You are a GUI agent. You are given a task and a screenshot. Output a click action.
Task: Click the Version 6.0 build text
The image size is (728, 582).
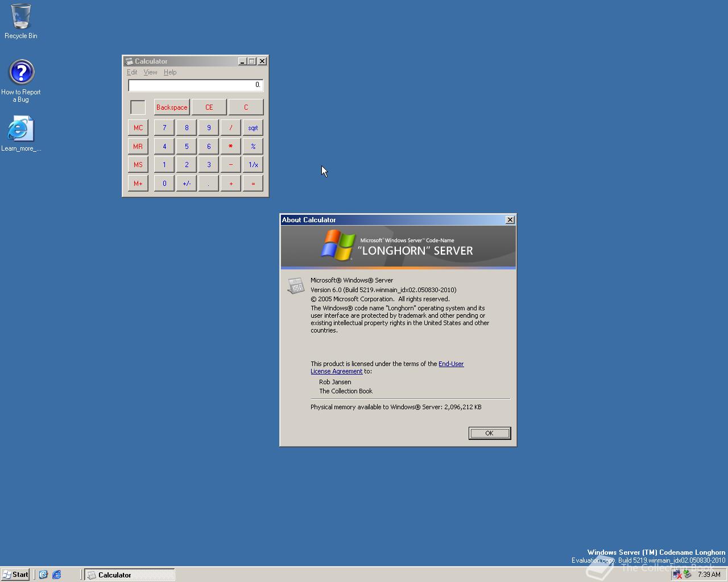[x=383, y=290]
